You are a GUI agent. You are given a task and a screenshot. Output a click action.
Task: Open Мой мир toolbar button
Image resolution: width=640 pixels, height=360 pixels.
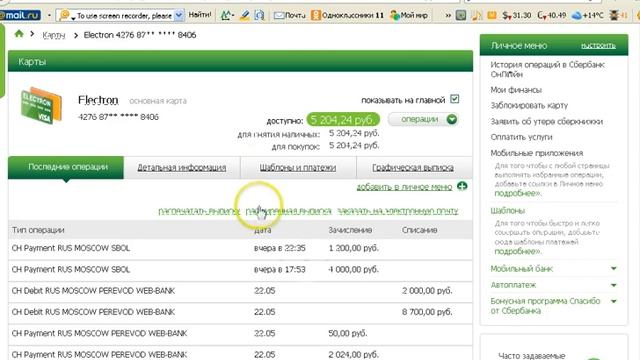click(x=409, y=16)
